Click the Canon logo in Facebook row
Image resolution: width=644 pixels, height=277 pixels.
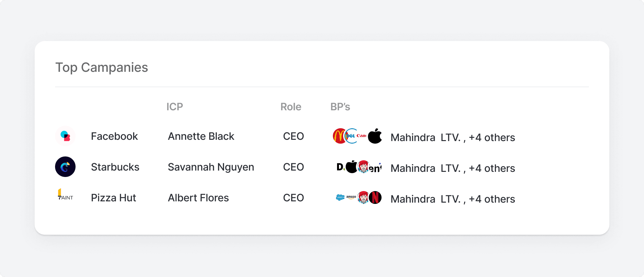(362, 136)
